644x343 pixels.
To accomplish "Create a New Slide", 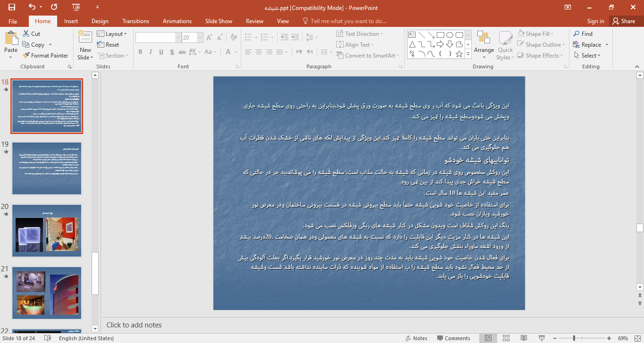I will 85,45.
